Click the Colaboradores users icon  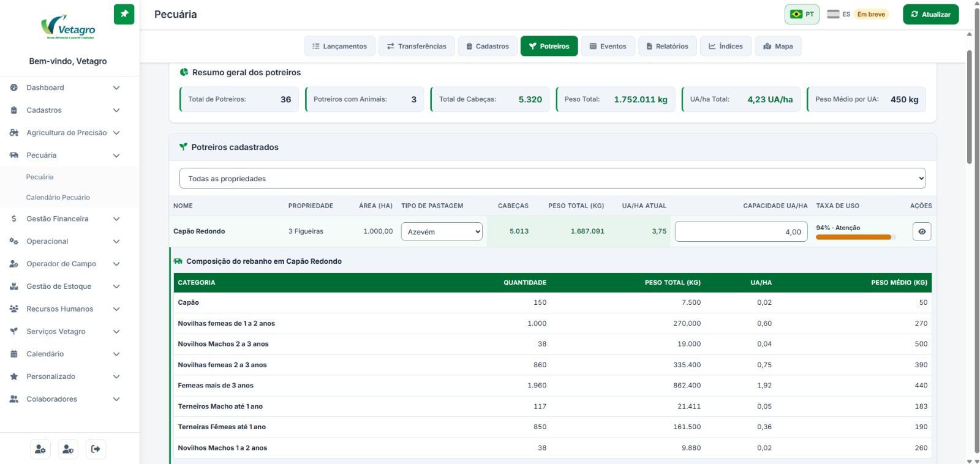coord(14,399)
